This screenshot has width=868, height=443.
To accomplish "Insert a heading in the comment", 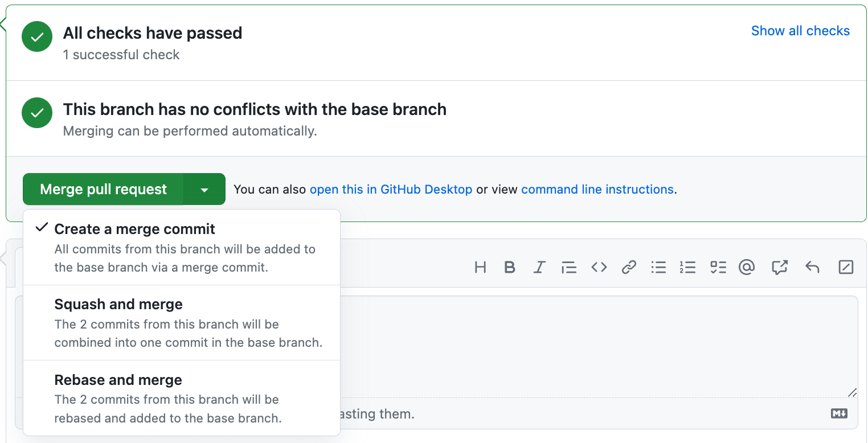I will pos(480,267).
